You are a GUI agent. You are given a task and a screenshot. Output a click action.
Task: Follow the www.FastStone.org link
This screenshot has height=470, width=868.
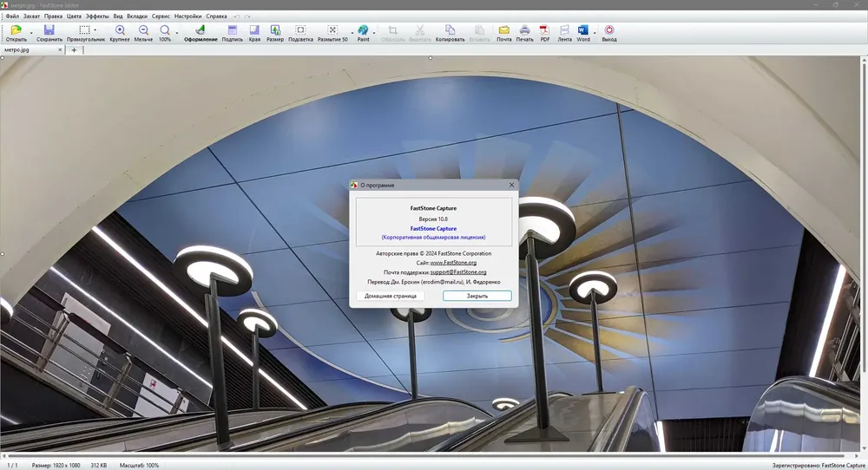tap(453, 263)
